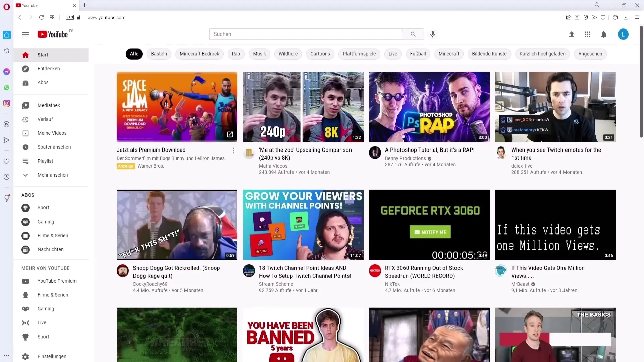Open Opera sidebar history clock
The image size is (644, 362).
point(6,177)
